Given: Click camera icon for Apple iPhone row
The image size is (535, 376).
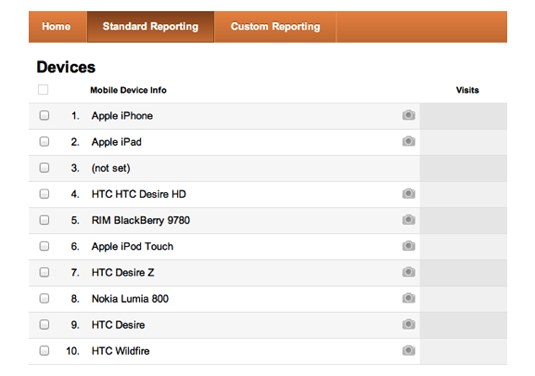Looking at the screenshot, I should pyautogui.click(x=408, y=115).
